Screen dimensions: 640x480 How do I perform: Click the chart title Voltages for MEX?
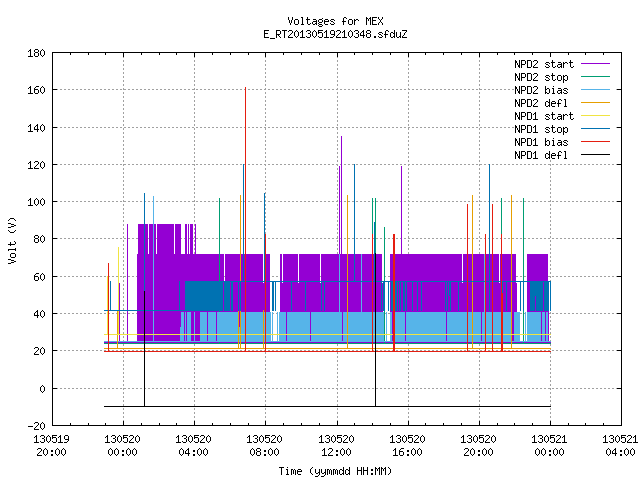[335, 21]
